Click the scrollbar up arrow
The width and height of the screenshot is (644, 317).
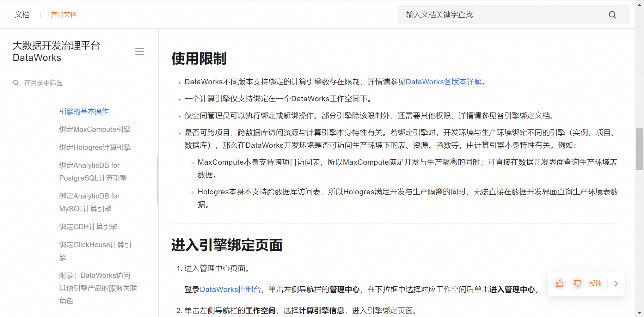(639, 5)
